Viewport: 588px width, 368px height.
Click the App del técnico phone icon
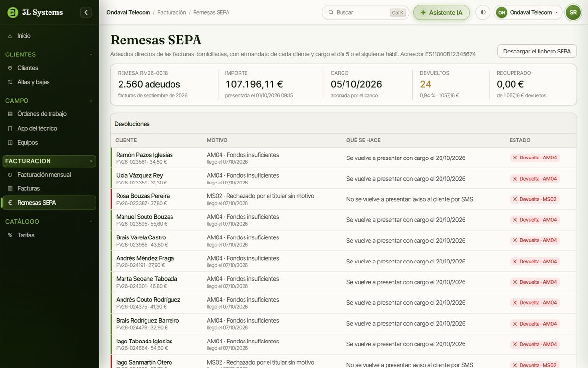coord(10,128)
